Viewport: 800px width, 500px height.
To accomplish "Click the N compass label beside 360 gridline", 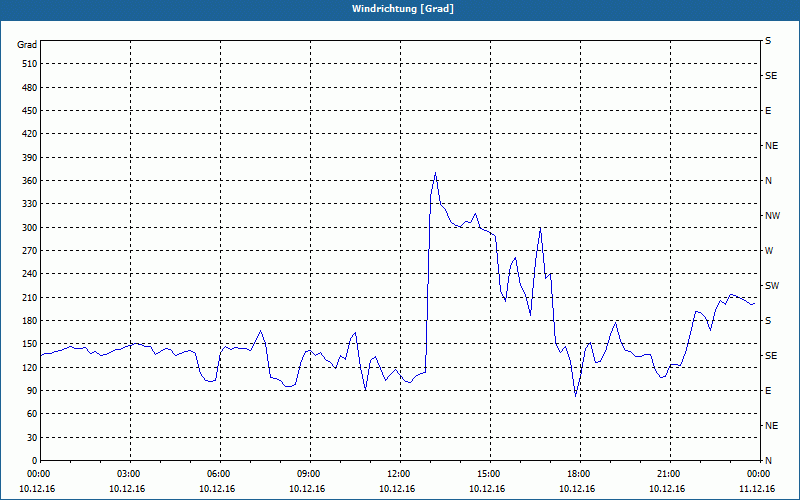I will point(769,181).
